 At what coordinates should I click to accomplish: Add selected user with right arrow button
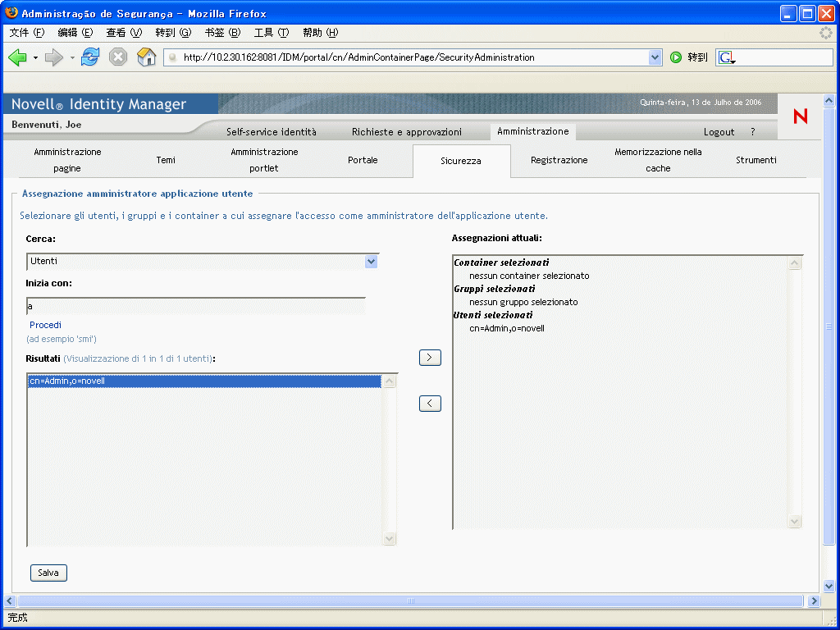(x=430, y=358)
